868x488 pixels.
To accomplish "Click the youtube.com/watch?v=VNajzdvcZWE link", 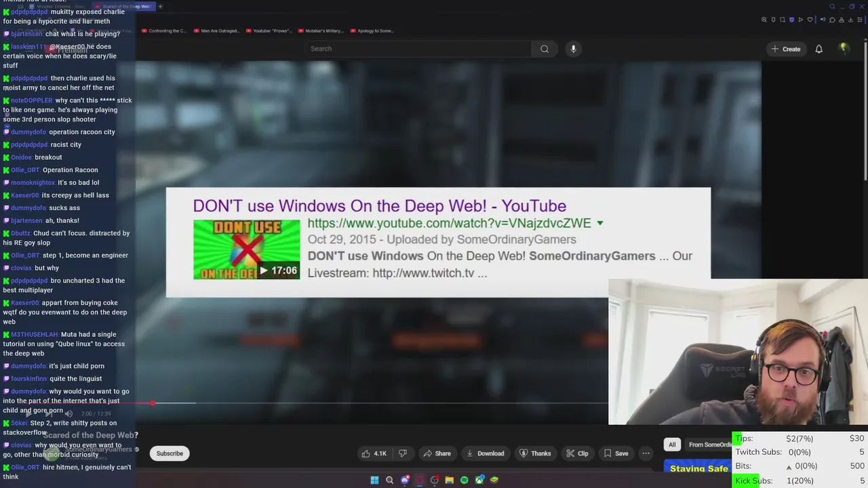I will (450, 223).
